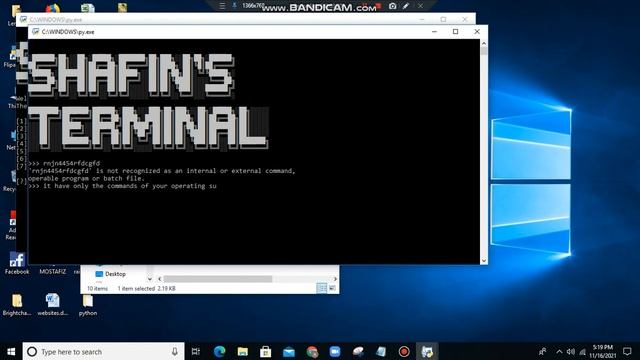The width and height of the screenshot is (640, 360).
Task: Open the front py.exe window system menu icon
Action: tap(36, 31)
